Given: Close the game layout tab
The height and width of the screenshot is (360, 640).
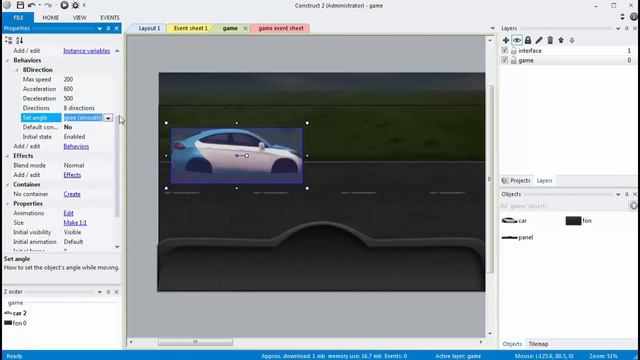Looking at the screenshot, I should pos(245,29).
